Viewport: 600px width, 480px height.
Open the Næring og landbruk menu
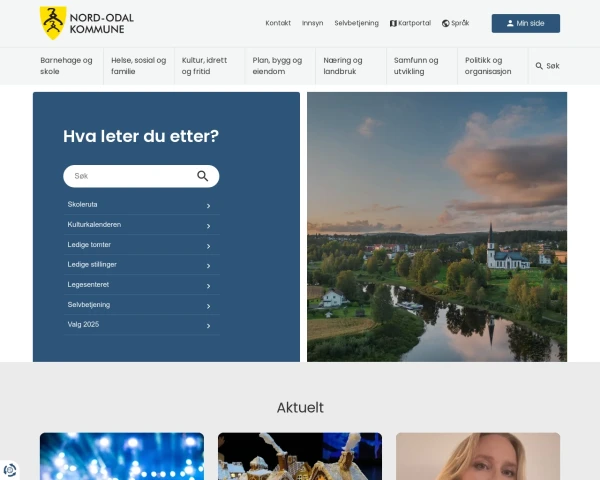coord(351,66)
